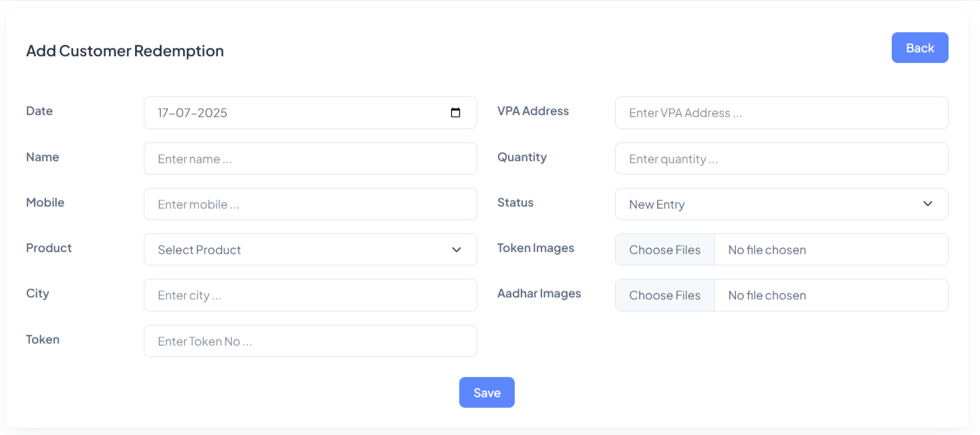The height and width of the screenshot is (435, 980).
Task: Click 'No file chosen' beside Aadhar Images
Action: tap(767, 295)
